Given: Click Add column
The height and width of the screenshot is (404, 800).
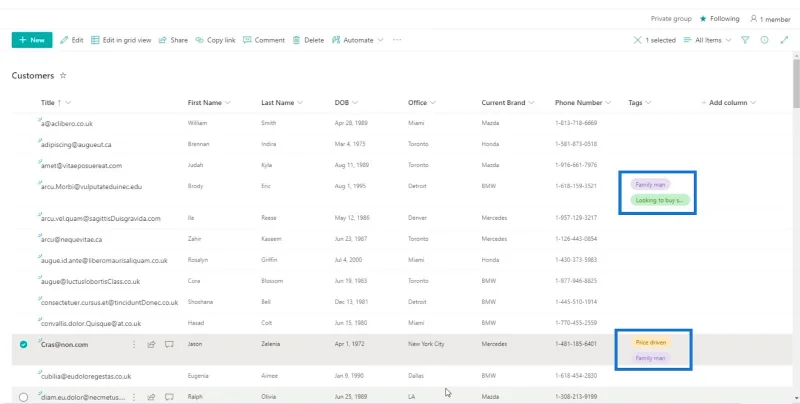Looking at the screenshot, I should pos(729,103).
